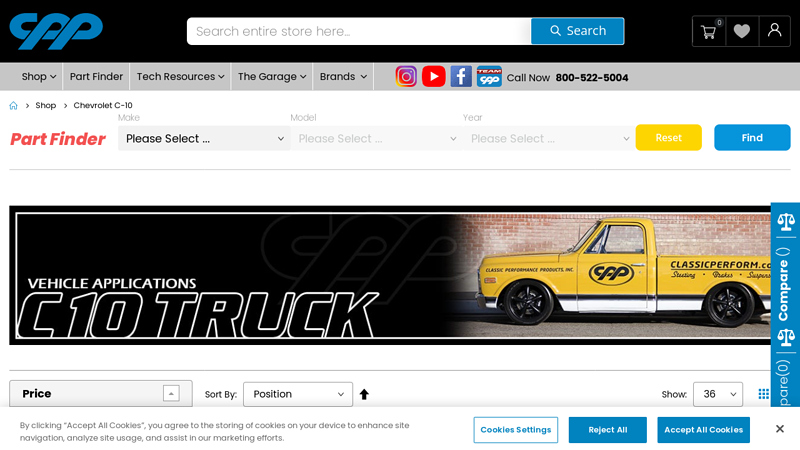Open the Year dropdown

[549, 139]
